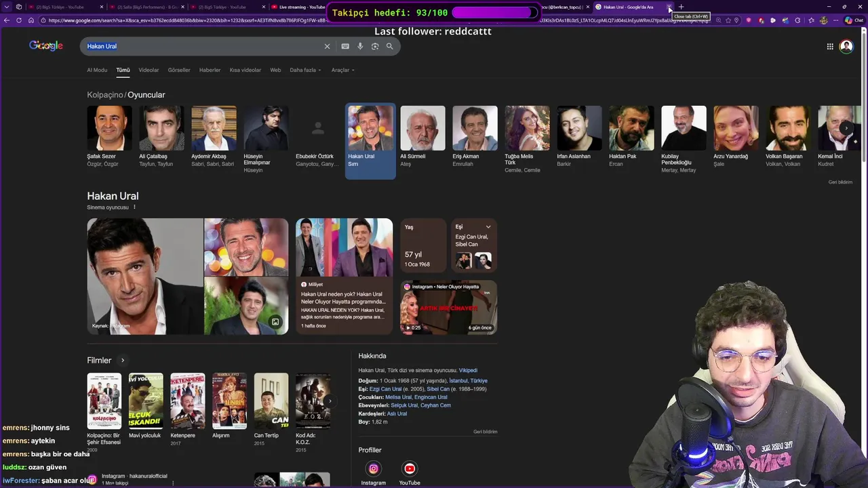Click Geri bildirim under the actor carousel

pyautogui.click(x=840, y=182)
